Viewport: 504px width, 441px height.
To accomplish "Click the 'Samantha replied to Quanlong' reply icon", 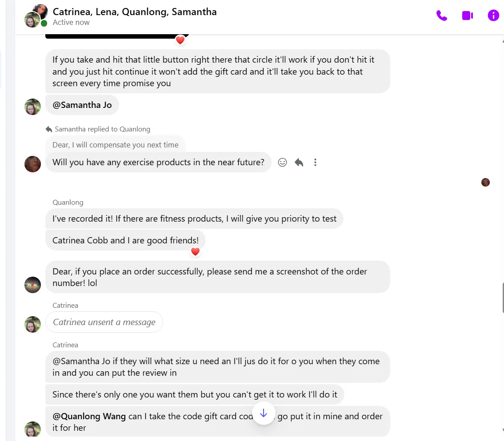I will click(49, 129).
